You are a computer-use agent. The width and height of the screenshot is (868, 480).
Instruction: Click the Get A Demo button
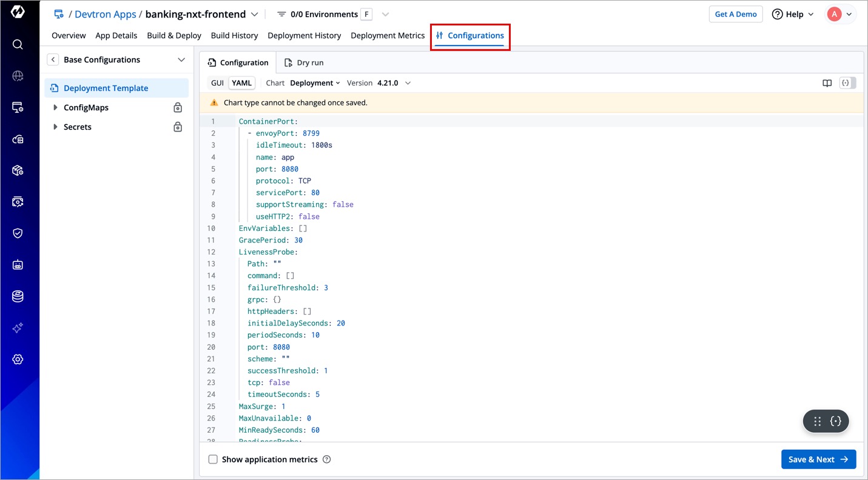point(735,14)
